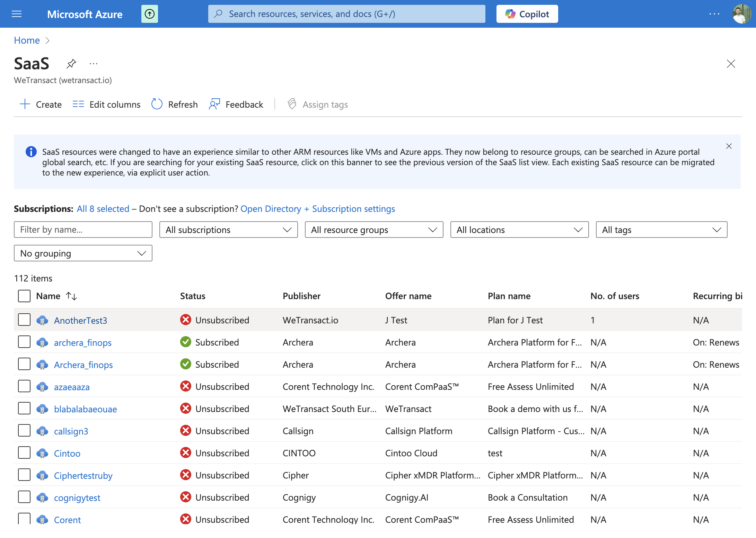Open the ellipsis menu beside SaaS title

pyautogui.click(x=94, y=64)
